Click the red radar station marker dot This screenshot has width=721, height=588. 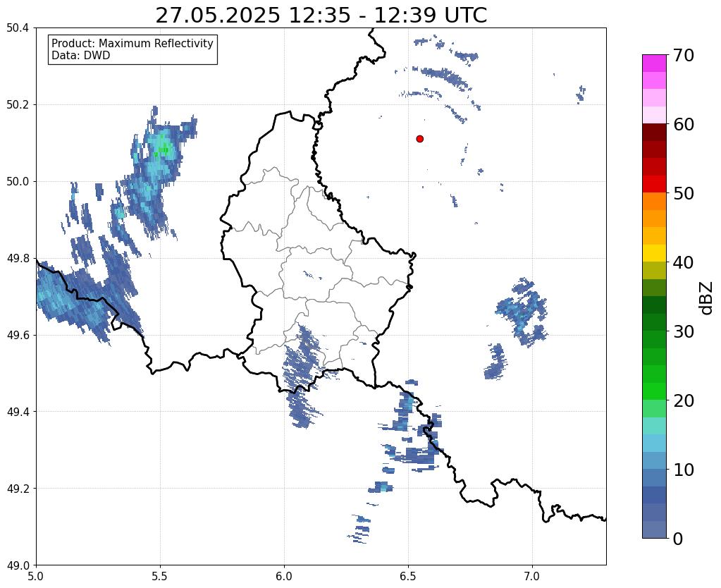coord(419,139)
